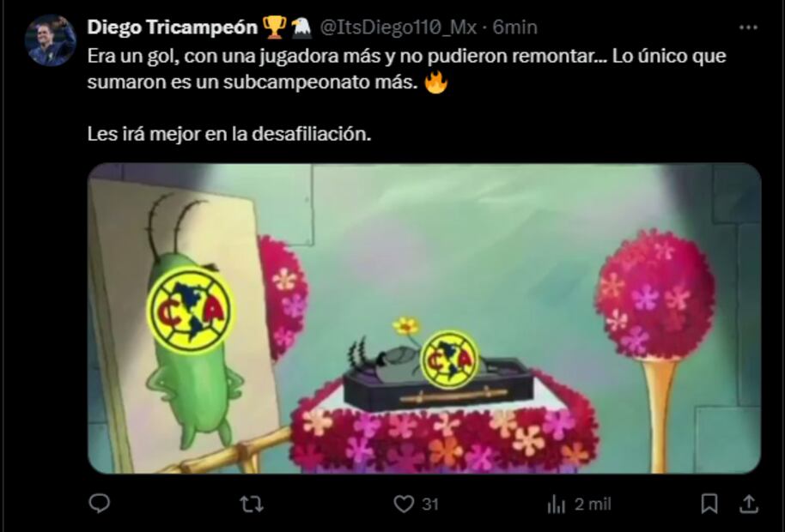Click the Club América logo on the coffin

click(449, 359)
